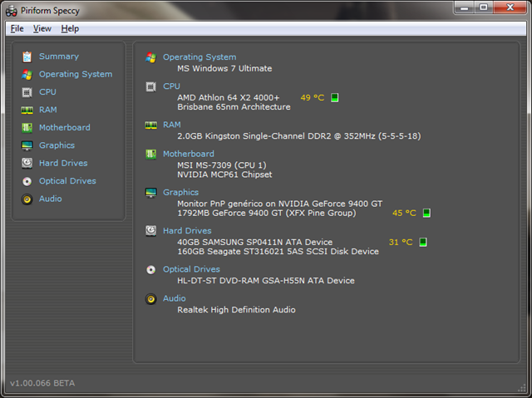Open the RAM section from sidebar
This screenshot has width=532, height=398.
pos(48,110)
